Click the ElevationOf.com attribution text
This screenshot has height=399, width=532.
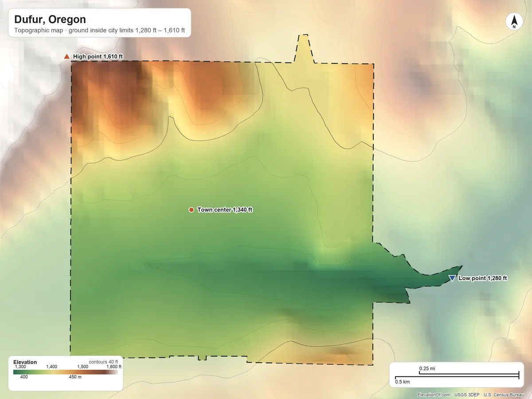pyautogui.click(x=434, y=395)
